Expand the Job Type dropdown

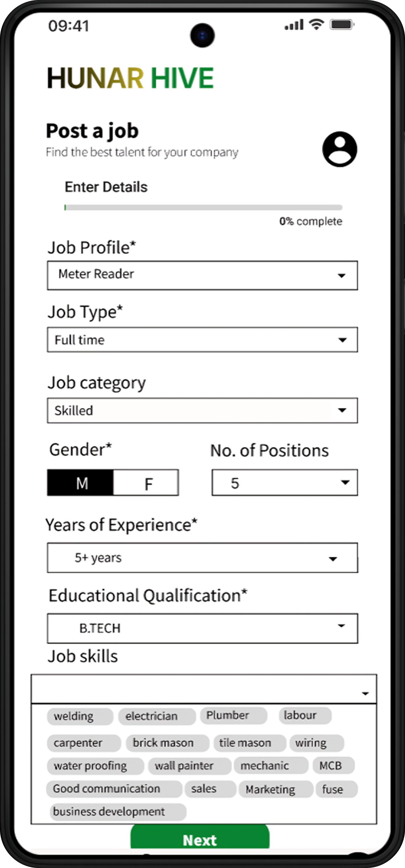click(x=202, y=340)
